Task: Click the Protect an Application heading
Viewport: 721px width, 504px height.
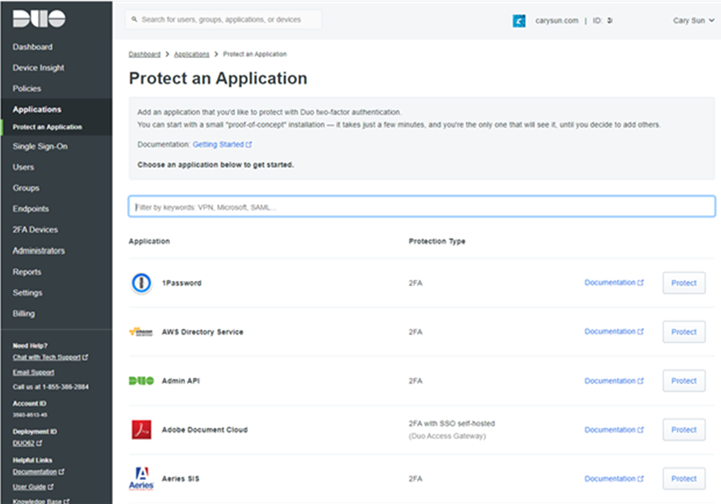Action: (x=218, y=79)
